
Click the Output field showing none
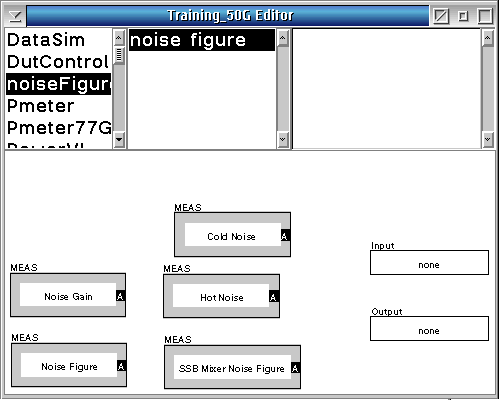coord(429,329)
